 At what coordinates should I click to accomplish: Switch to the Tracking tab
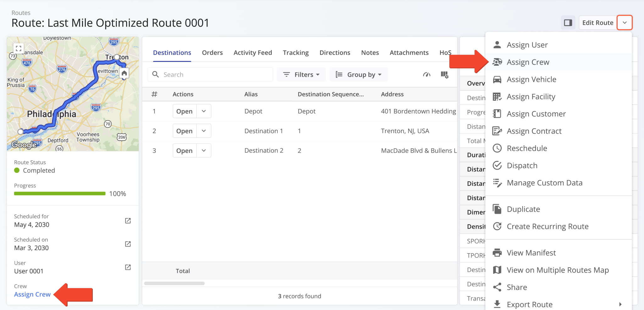pos(296,53)
